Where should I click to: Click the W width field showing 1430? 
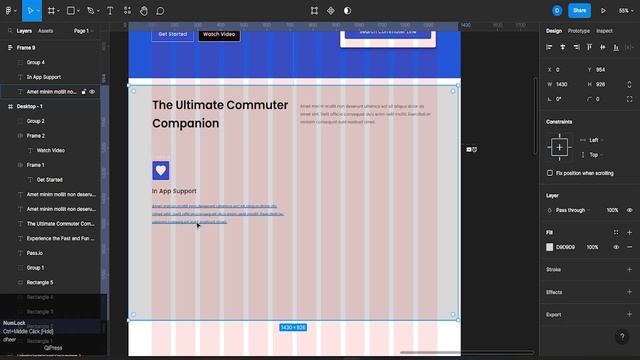point(562,84)
